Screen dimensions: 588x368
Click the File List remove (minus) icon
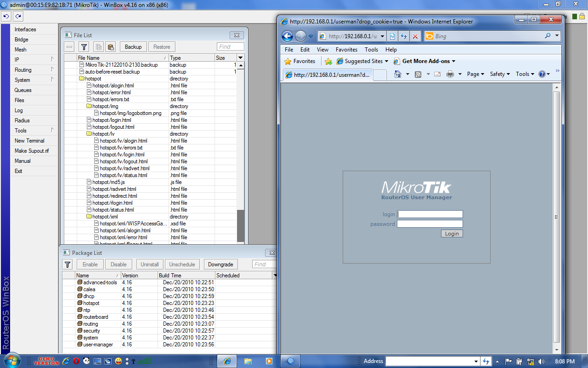point(69,47)
